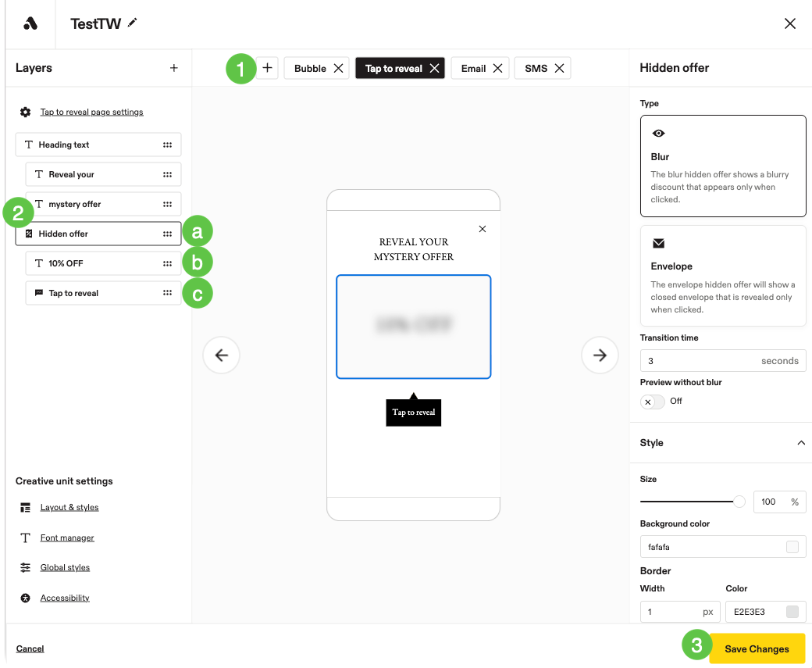The image size is (812, 668).
Task: Click the blurred offer box in preview
Action: (413, 327)
